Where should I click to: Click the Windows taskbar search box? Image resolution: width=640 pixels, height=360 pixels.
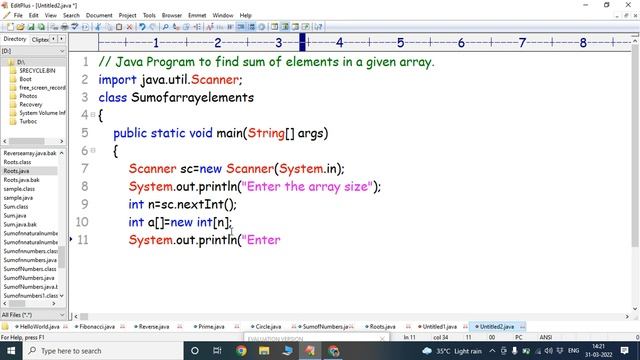point(102,351)
